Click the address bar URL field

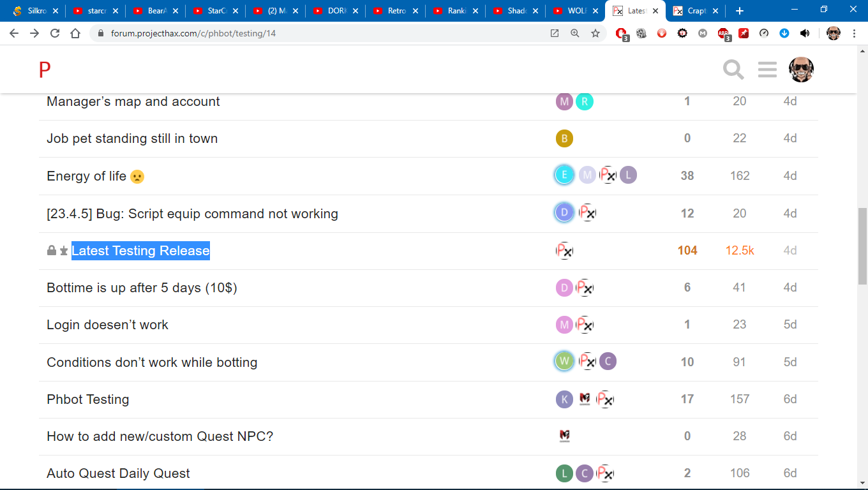pos(319,34)
